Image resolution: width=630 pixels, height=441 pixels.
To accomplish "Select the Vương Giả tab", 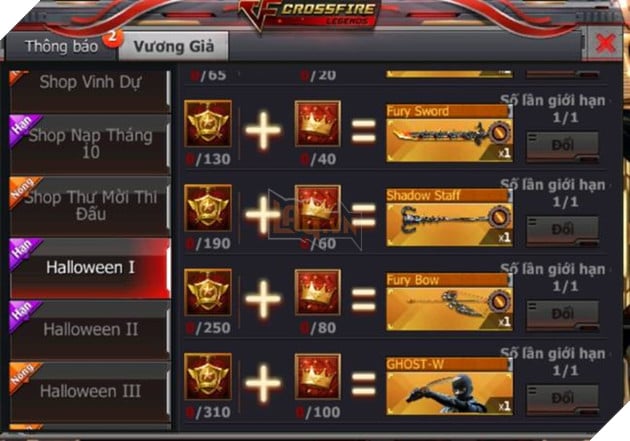I will point(174,47).
